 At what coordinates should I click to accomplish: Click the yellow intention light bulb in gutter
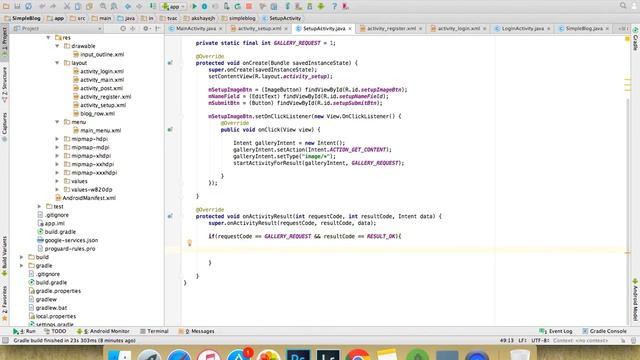point(189,243)
